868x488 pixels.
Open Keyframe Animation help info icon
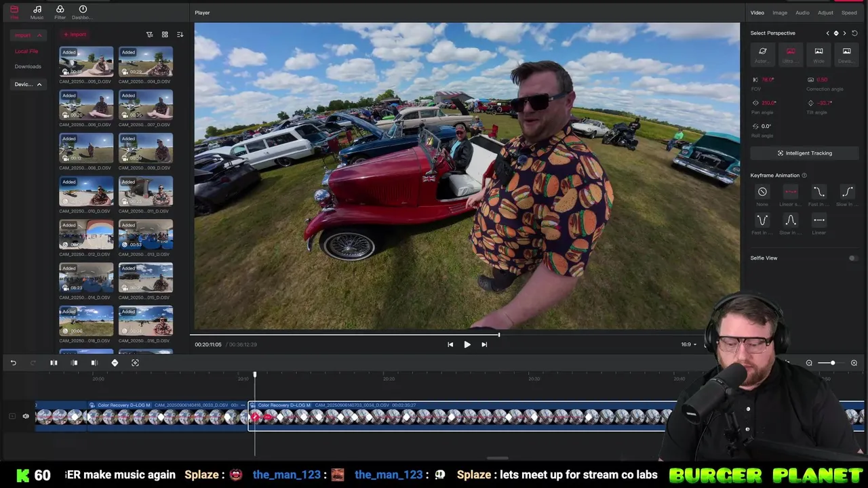tap(805, 176)
